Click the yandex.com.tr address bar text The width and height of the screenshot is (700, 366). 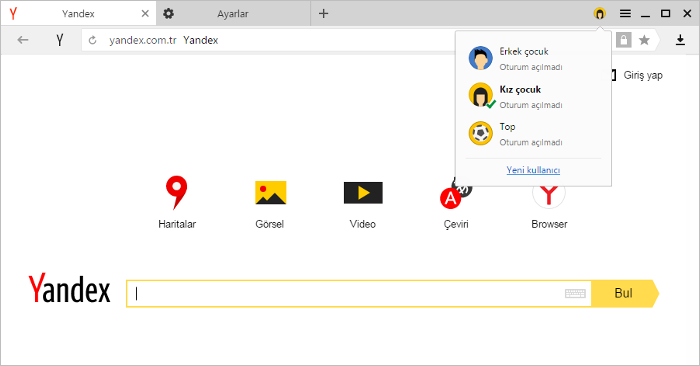[x=143, y=40]
